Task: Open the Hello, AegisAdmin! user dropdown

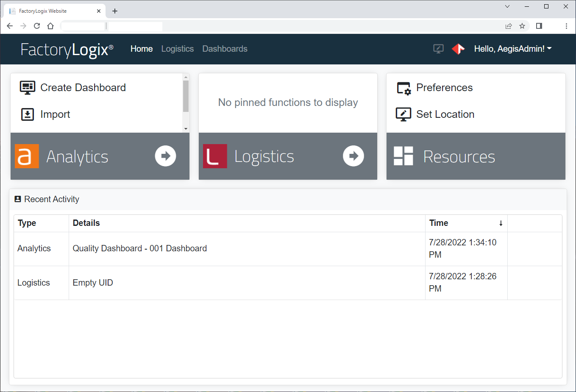Action: point(512,49)
